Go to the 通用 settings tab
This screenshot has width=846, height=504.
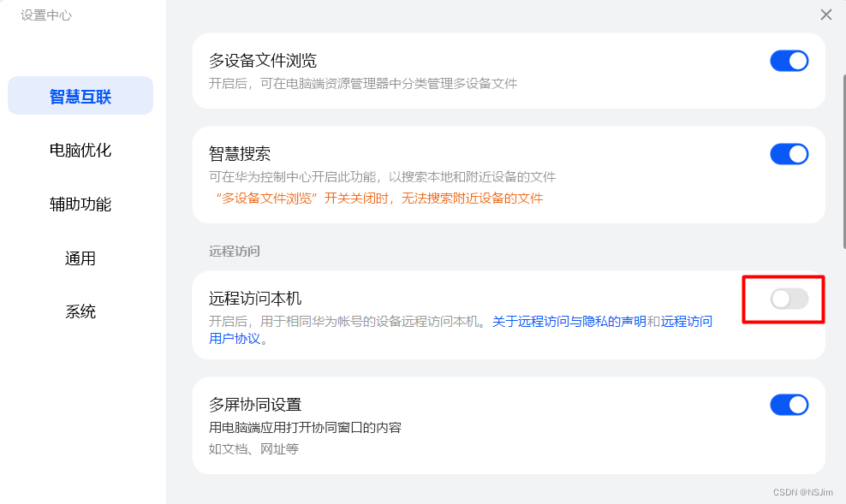[x=80, y=258]
